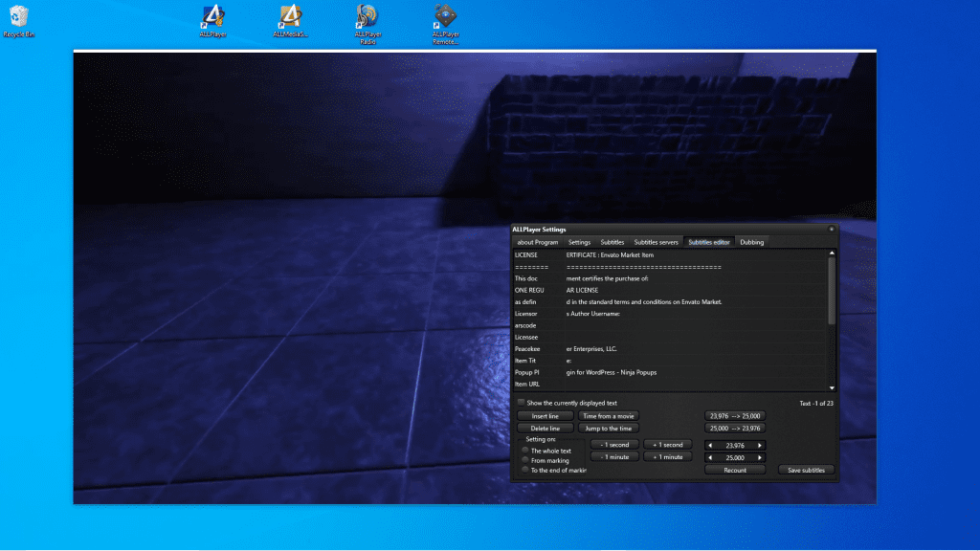
Task: Open the Subtitles tab
Action: (x=612, y=242)
